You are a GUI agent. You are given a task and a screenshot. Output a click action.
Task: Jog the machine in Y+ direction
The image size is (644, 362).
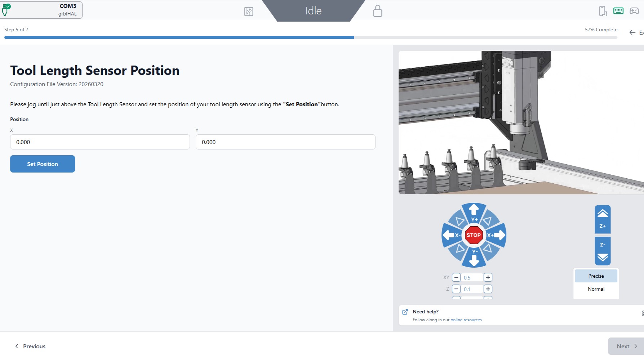pyautogui.click(x=474, y=213)
